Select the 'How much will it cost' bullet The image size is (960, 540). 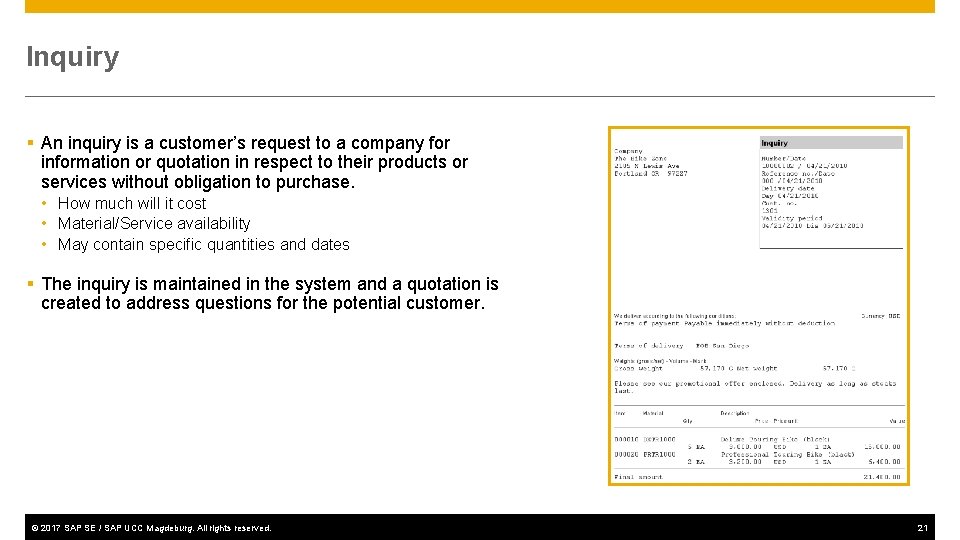click(132, 203)
